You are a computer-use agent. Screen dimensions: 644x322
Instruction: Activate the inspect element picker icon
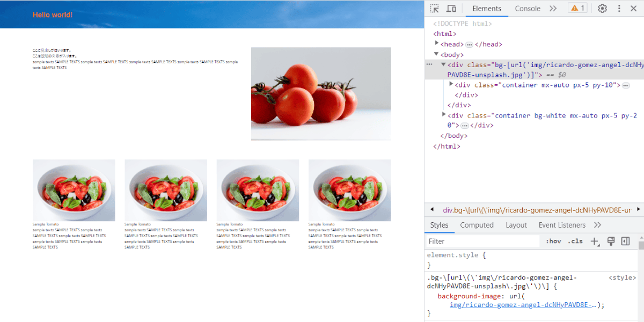[435, 9]
